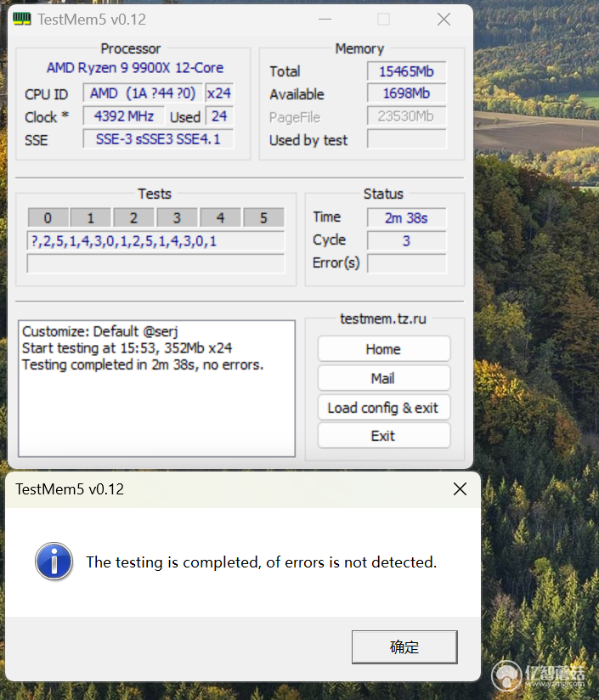Click the TestMem5 v0.12 main window title

[92, 20]
